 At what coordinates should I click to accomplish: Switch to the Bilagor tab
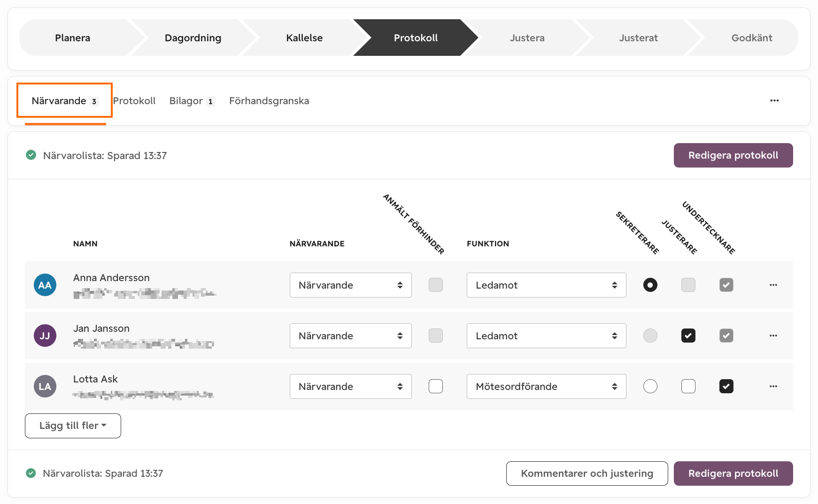(x=192, y=101)
